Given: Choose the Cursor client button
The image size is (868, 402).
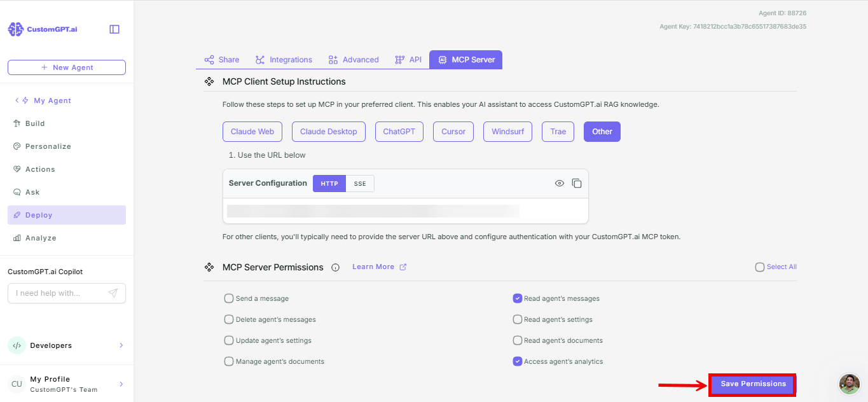Looking at the screenshot, I should (x=453, y=132).
